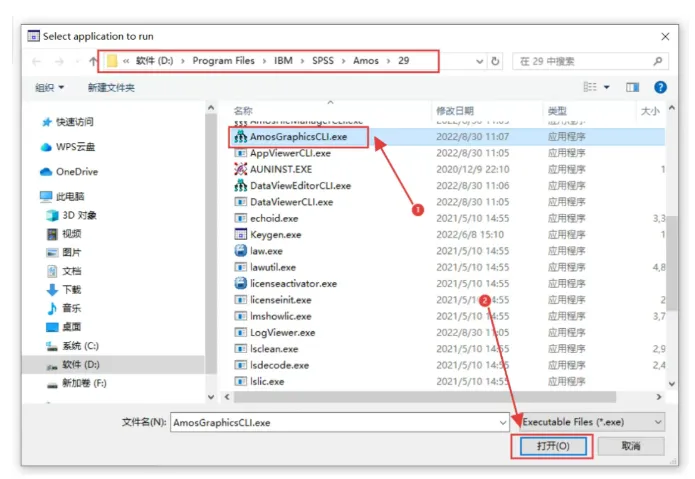
Task: Click the Amos breadcrumb segment
Action: [x=366, y=61]
